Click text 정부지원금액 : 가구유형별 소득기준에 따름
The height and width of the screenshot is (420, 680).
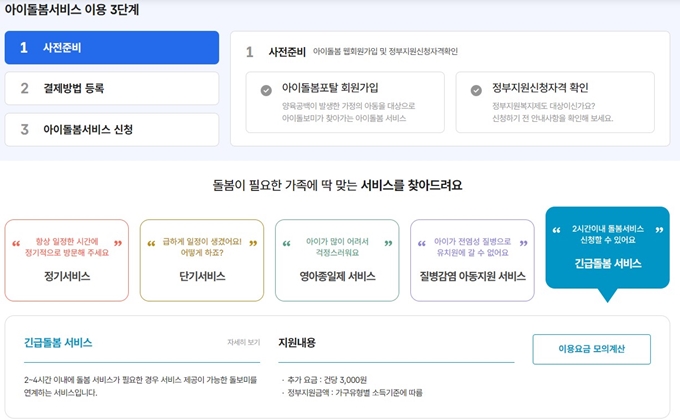pos(355,393)
